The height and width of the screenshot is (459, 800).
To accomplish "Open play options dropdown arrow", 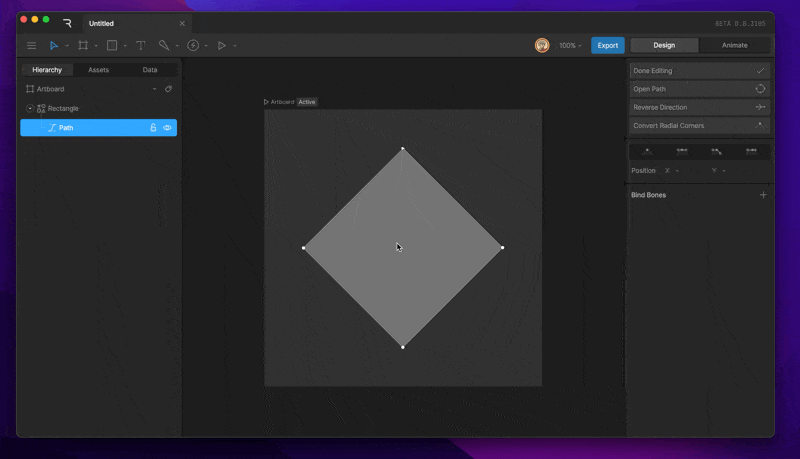I will pos(235,46).
